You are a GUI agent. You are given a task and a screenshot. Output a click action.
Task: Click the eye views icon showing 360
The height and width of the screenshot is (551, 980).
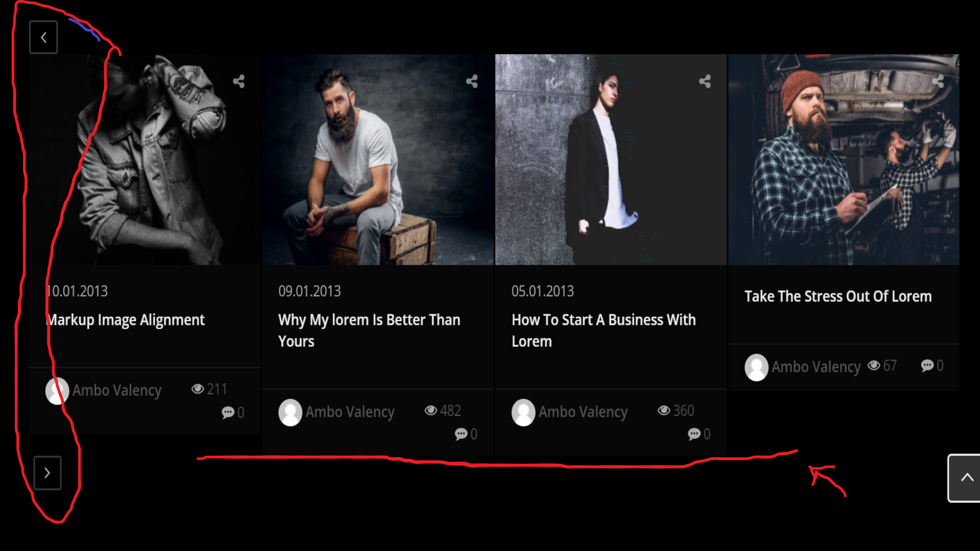pyautogui.click(x=664, y=411)
